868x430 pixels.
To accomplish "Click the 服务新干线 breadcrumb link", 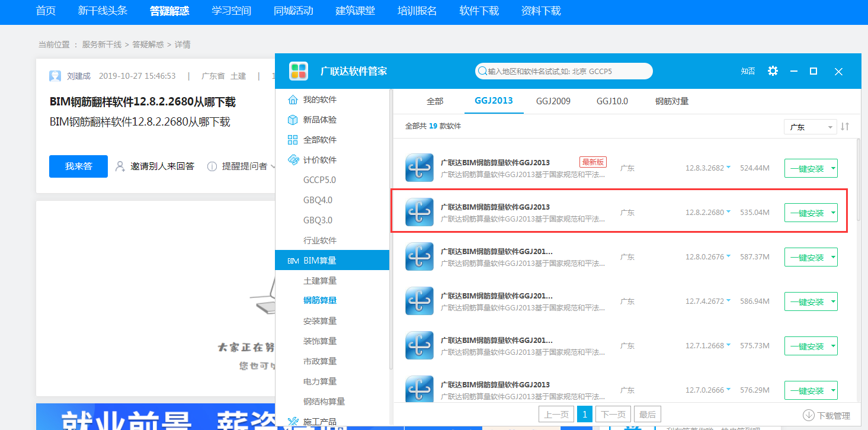I will 101,44.
